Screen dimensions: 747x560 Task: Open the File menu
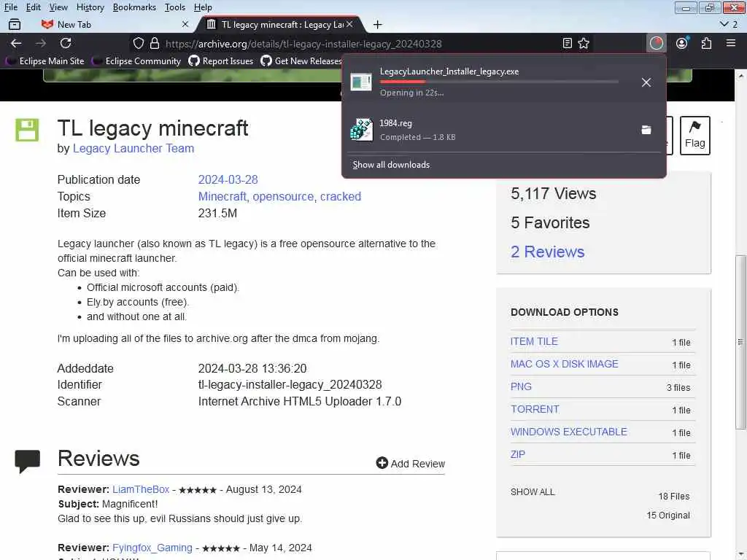pos(10,7)
